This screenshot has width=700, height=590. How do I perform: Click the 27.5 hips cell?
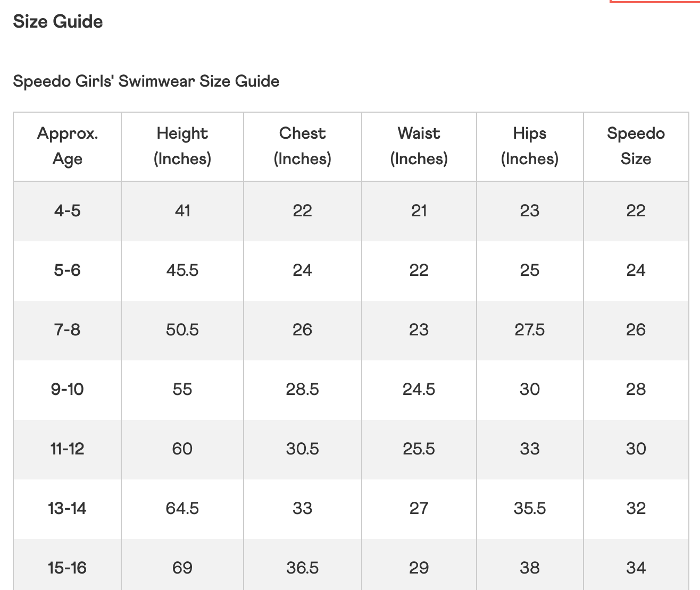(530, 330)
